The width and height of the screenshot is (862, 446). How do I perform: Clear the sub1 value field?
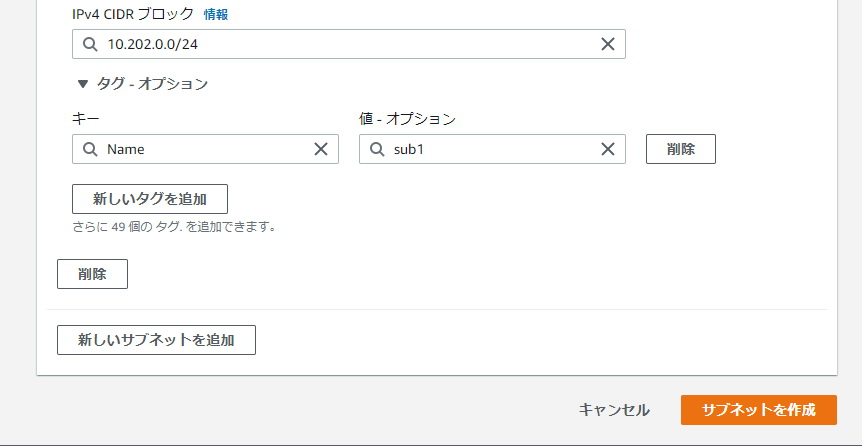coord(607,149)
